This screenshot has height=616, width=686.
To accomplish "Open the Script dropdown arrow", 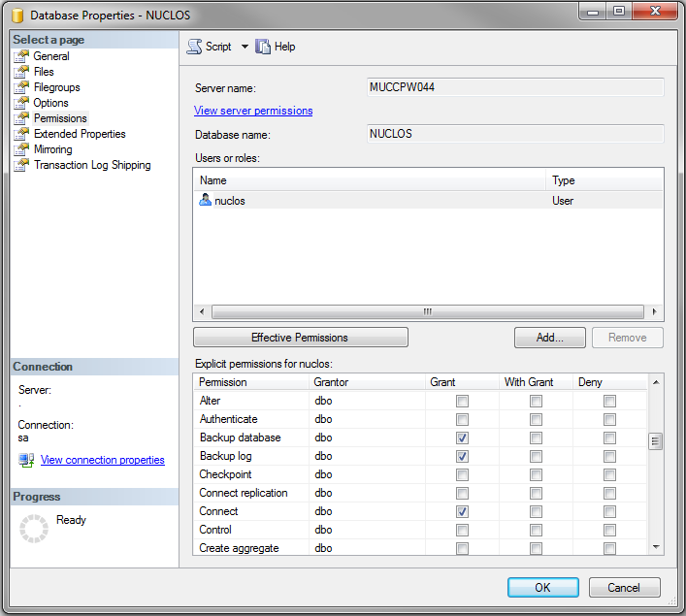I will coord(245,47).
